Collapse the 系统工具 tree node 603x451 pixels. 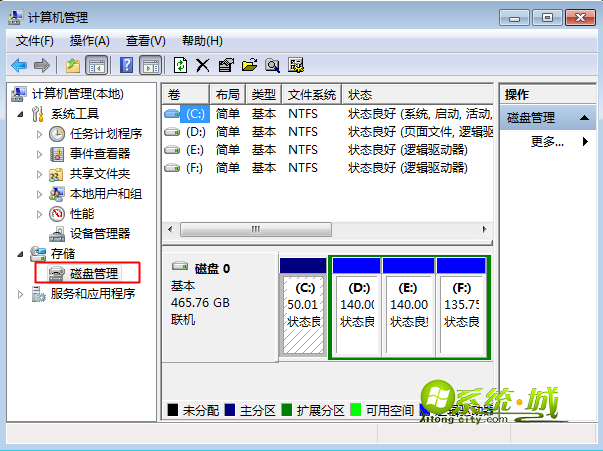[21, 115]
